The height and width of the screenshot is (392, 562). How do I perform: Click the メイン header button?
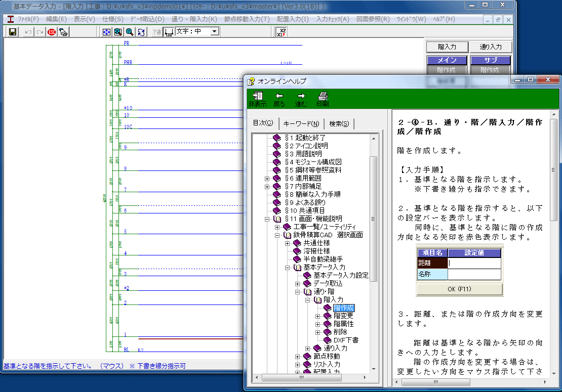(447, 60)
